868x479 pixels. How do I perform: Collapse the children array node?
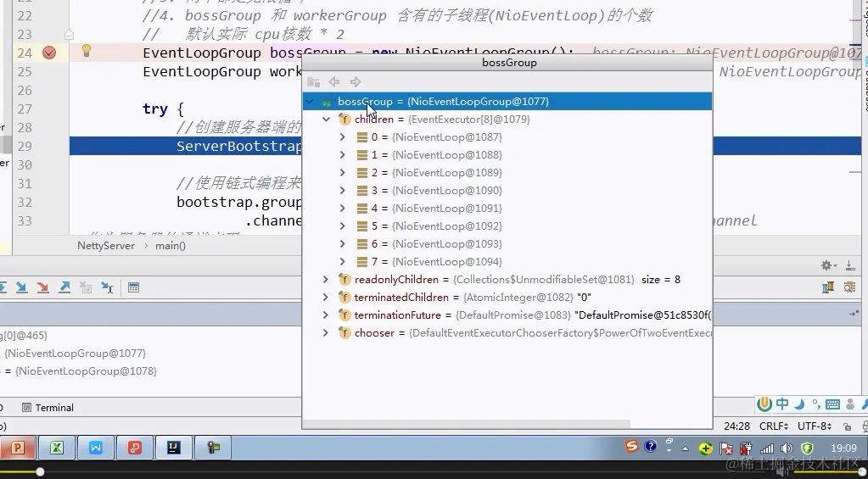coord(326,119)
